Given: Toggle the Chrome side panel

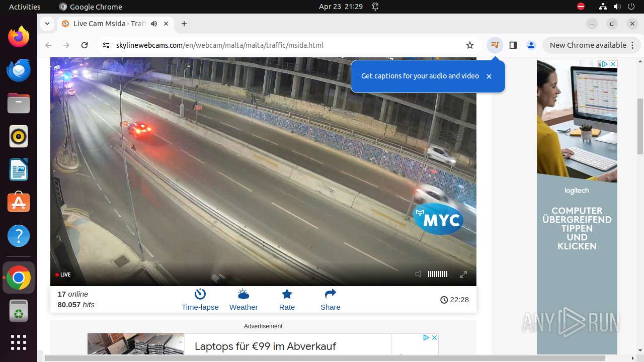Looking at the screenshot, I should pos(513,45).
